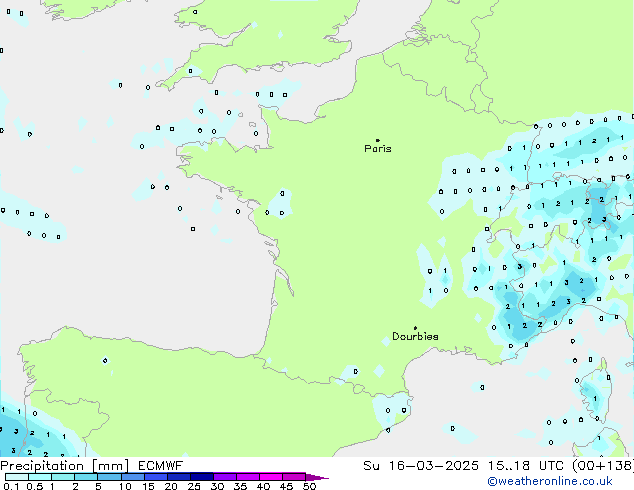Pick the 40–45 mm magenta legend swatch

pos(271,477)
